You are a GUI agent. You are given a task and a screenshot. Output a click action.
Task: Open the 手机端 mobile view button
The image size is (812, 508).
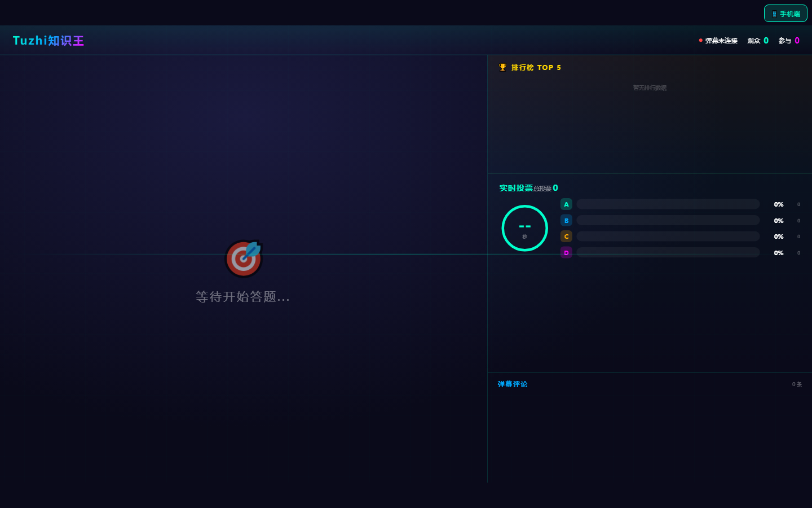tap(785, 14)
